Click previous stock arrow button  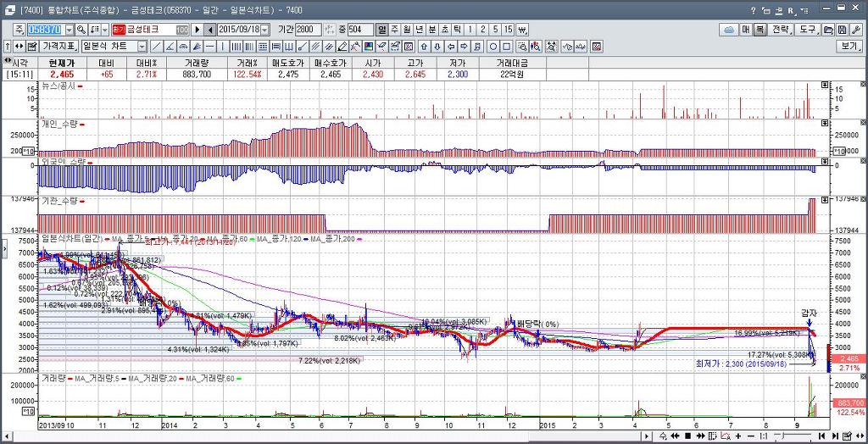(x=210, y=30)
